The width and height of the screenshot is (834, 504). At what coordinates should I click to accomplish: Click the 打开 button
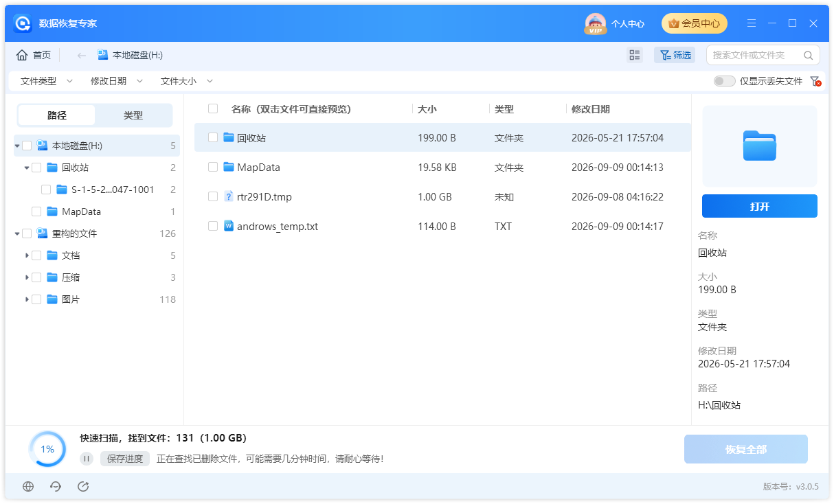tap(760, 206)
